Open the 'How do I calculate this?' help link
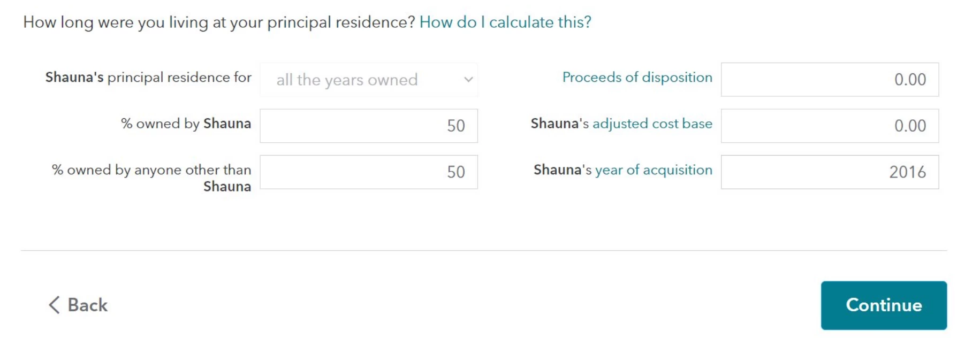The height and width of the screenshot is (353, 980). click(x=505, y=22)
